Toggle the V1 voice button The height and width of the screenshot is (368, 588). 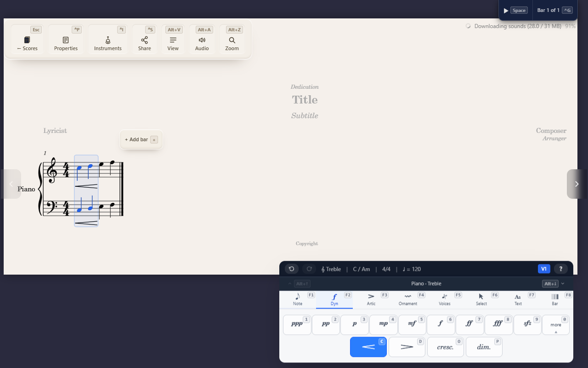(544, 269)
